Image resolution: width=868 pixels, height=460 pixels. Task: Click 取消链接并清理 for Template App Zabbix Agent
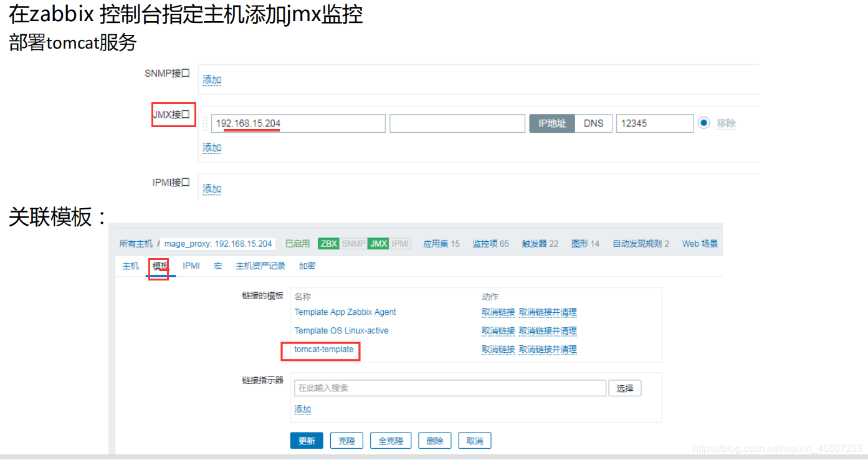548,312
